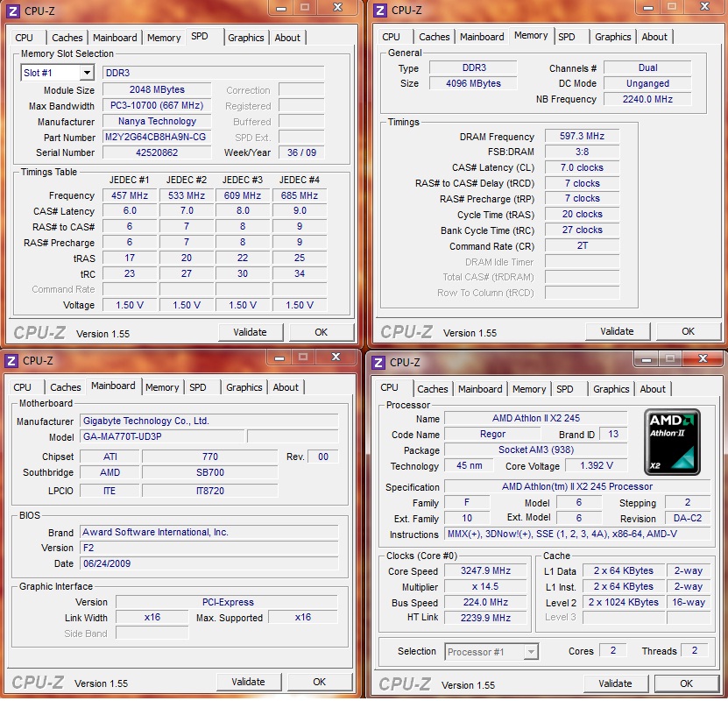Screen dimensions: 728x701
Task: Click the NB Frequency value 2240.0 MHz
Action: 647,99
